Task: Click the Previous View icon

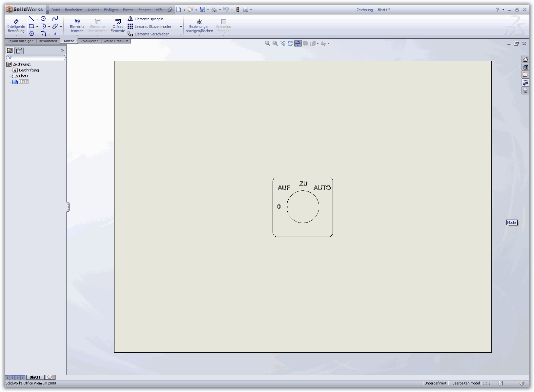Action: tap(283, 43)
